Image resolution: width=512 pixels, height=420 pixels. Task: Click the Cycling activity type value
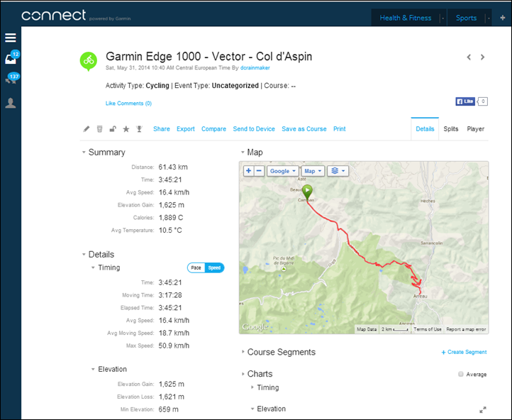coord(157,86)
